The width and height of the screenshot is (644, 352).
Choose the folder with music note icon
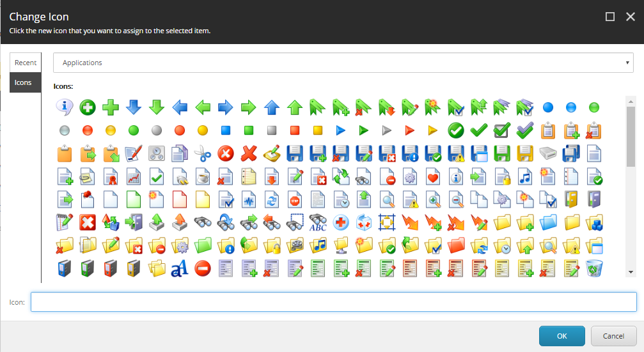click(317, 246)
